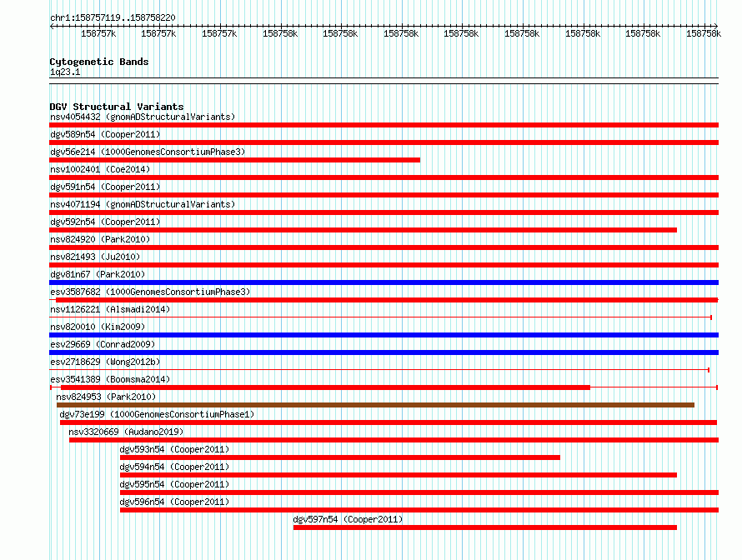Click the esv3587682 1000GenomesConsortiumPhase3 label
742x560 pixels.
click(x=150, y=292)
